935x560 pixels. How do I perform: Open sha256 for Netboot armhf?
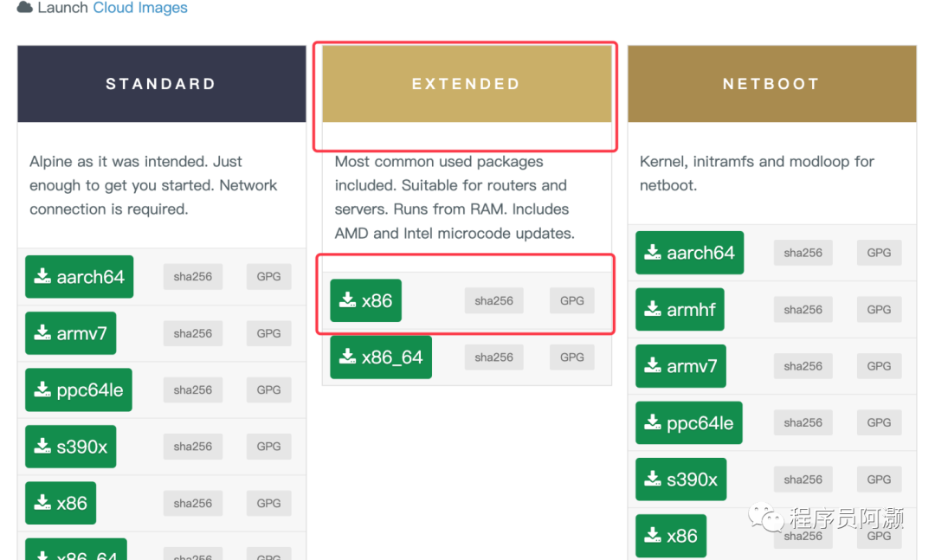coord(803,310)
